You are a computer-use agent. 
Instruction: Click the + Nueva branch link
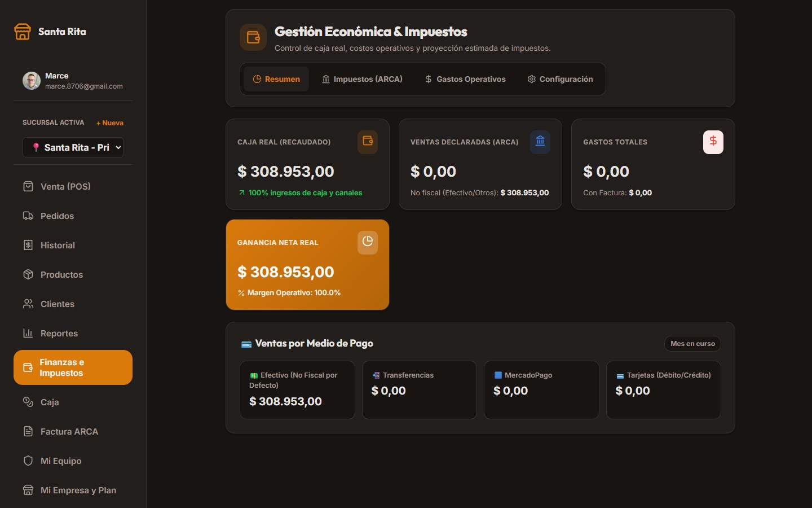click(110, 122)
